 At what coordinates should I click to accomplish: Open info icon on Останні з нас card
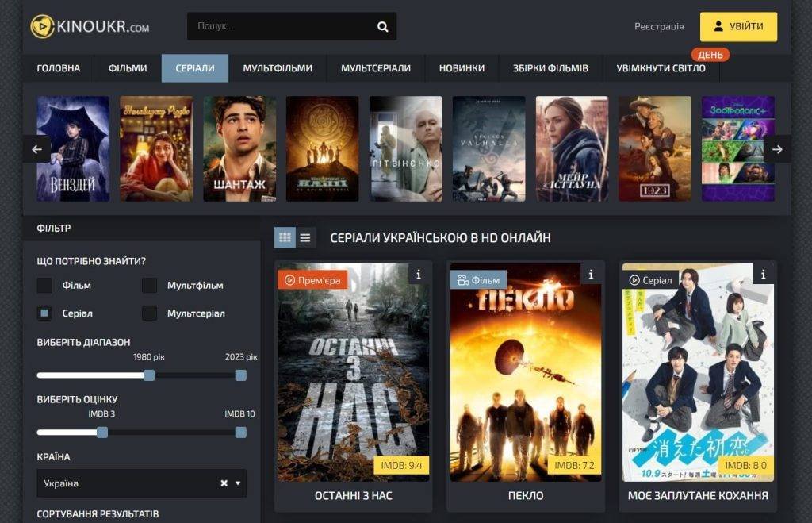[419, 275]
